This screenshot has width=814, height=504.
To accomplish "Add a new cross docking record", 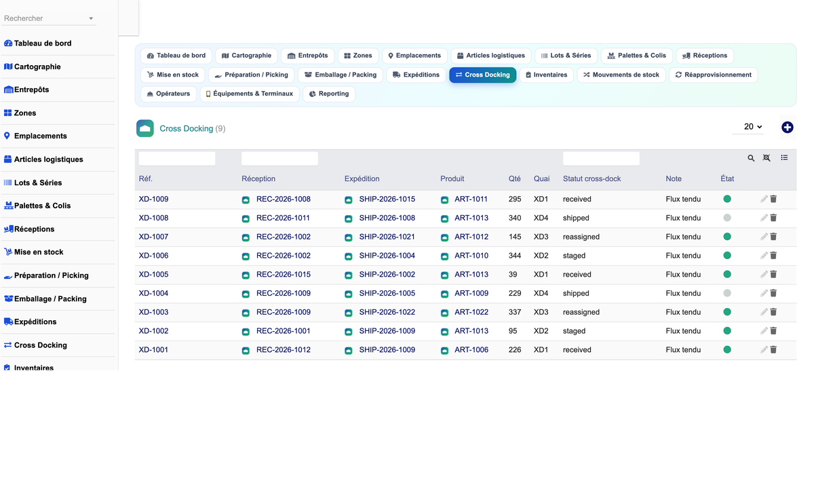I will pyautogui.click(x=788, y=127).
